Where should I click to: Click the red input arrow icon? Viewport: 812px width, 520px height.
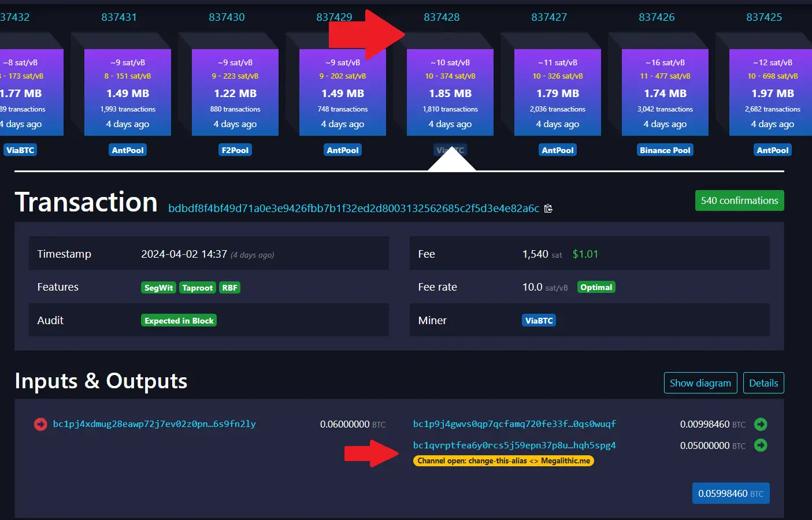40,424
